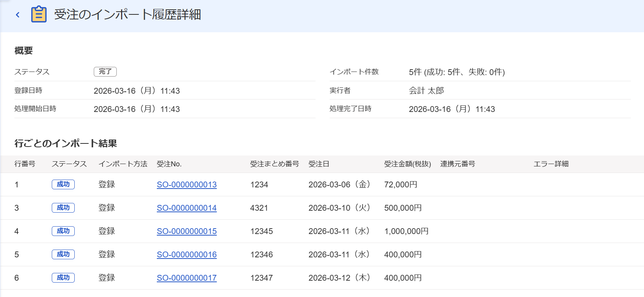Click the batch number 12347
The width and height of the screenshot is (644, 297).
(261, 278)
